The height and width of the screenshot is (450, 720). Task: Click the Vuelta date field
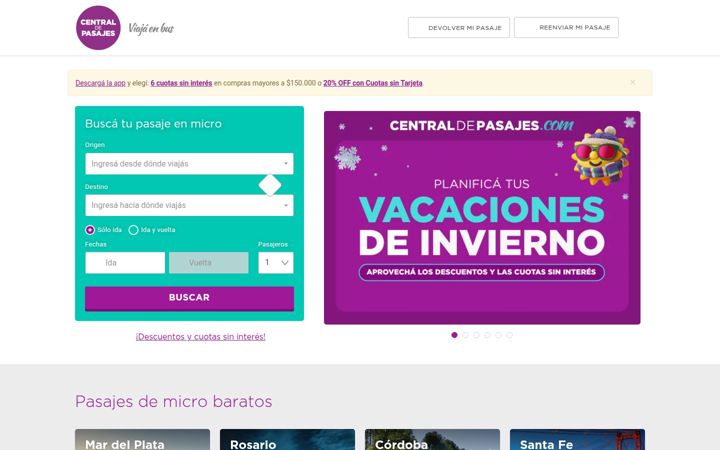point(208,263)
